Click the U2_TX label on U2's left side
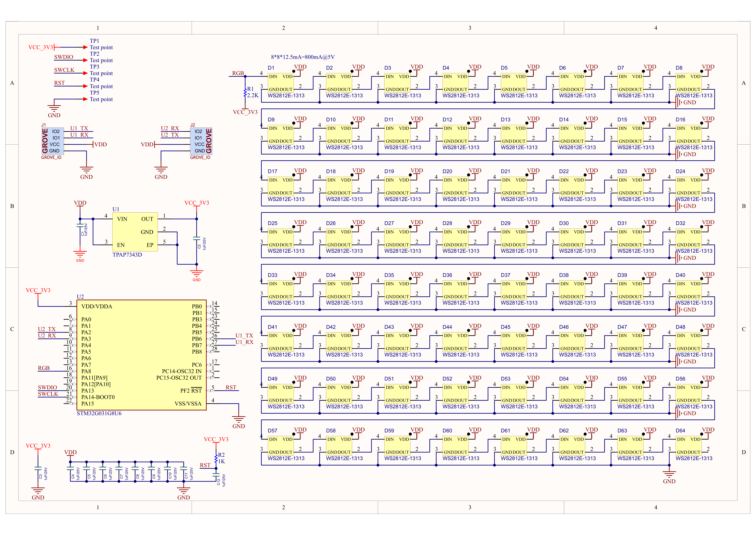Image resolution: width=756 pixels, height=535 pixels. tap(47, 329)
